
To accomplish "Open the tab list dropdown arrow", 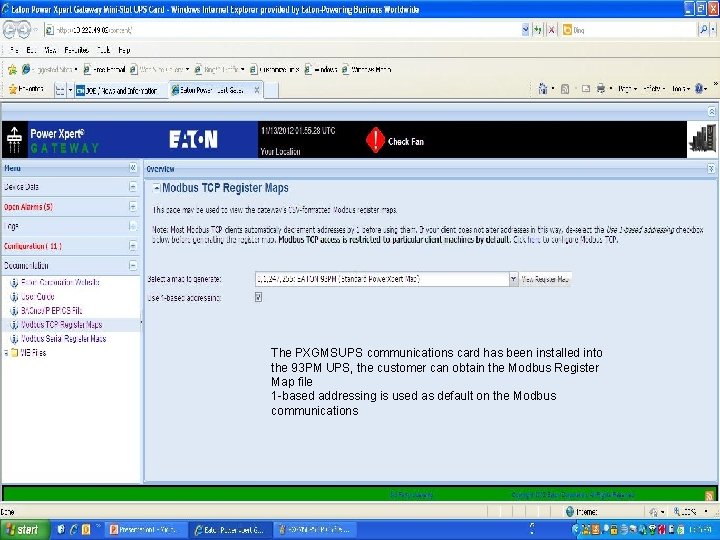I will point(70,90).
